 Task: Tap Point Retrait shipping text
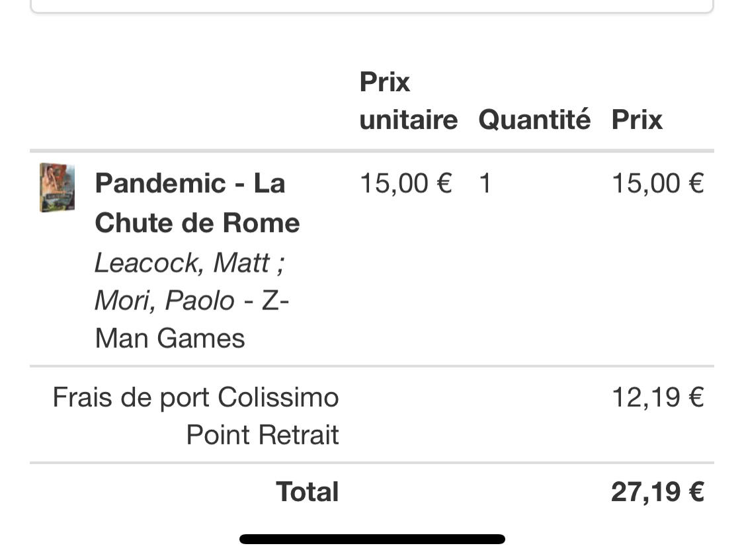[263, 435]
